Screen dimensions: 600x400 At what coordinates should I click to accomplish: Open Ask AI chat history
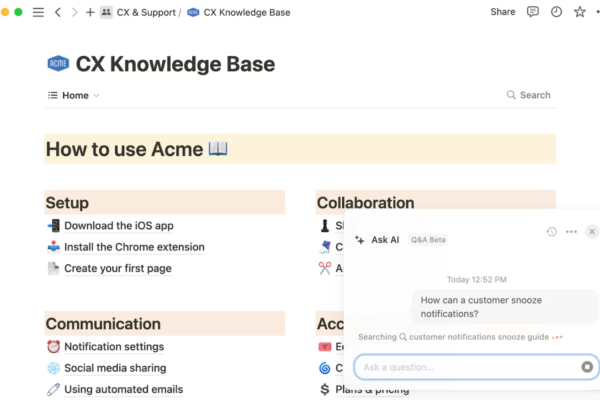551,232
